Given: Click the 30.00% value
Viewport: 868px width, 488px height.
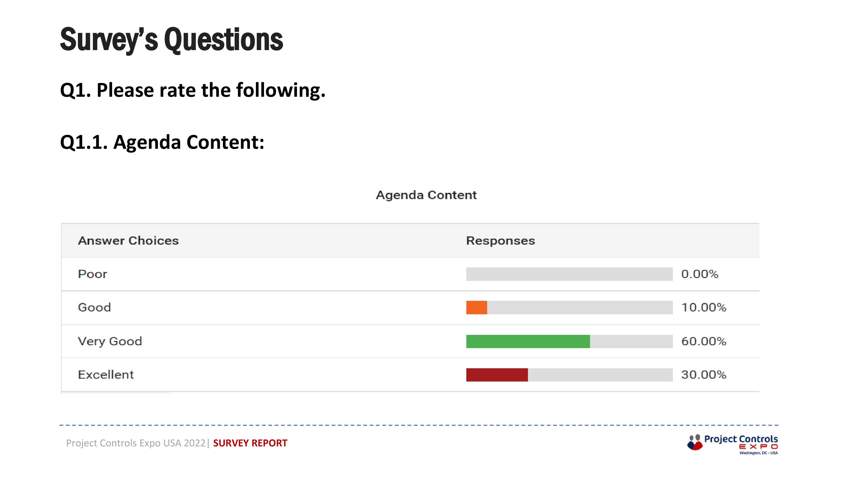Looking at the screenshot, I should point(704,375).
